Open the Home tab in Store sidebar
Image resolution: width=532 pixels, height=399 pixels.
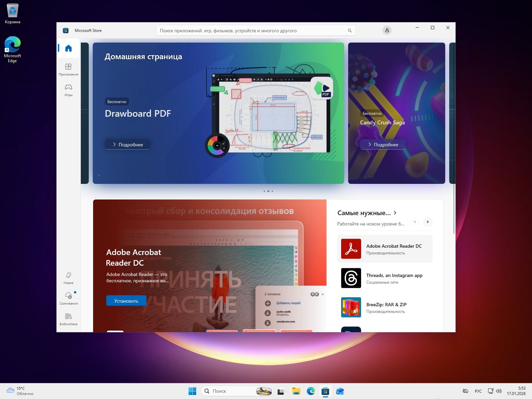tap(68, 49)
